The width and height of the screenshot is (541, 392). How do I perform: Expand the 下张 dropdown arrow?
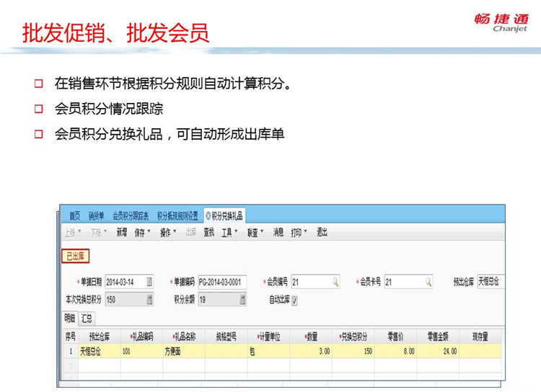point(105,231)
